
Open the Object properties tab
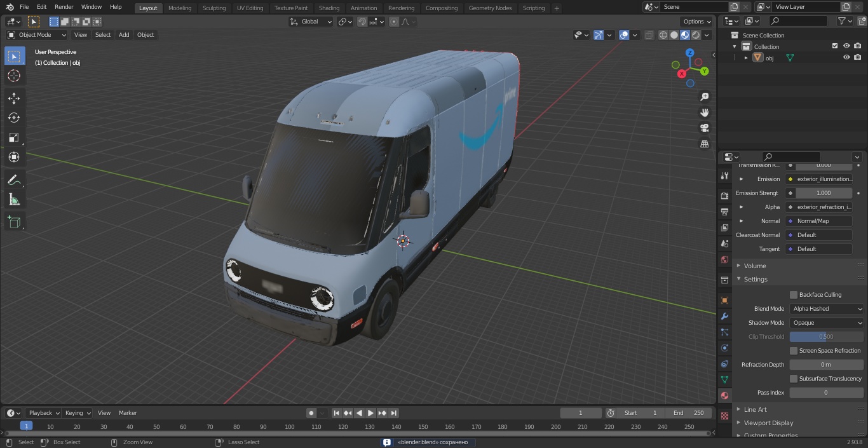tap(724, 300)
